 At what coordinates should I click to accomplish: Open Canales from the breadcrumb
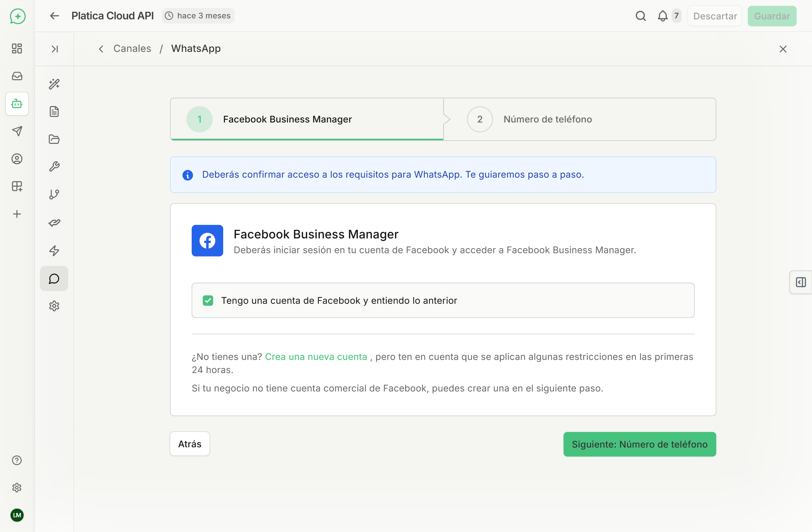click(x=132, y=49)
